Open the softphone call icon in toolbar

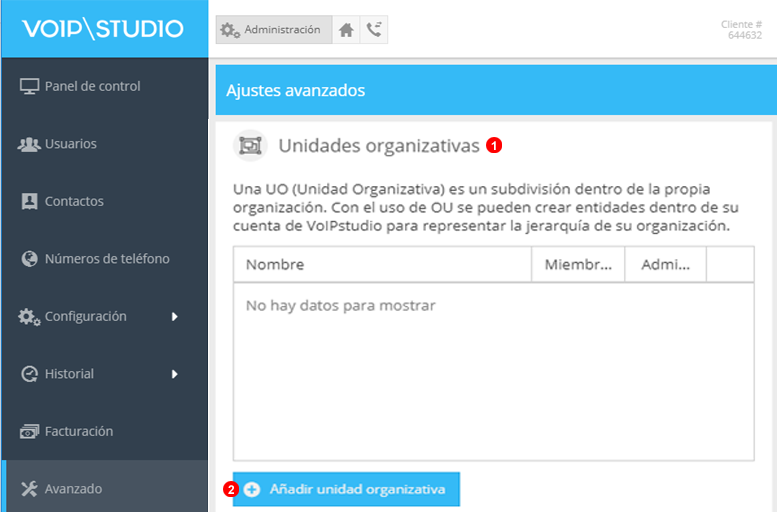tap(374, 30)
